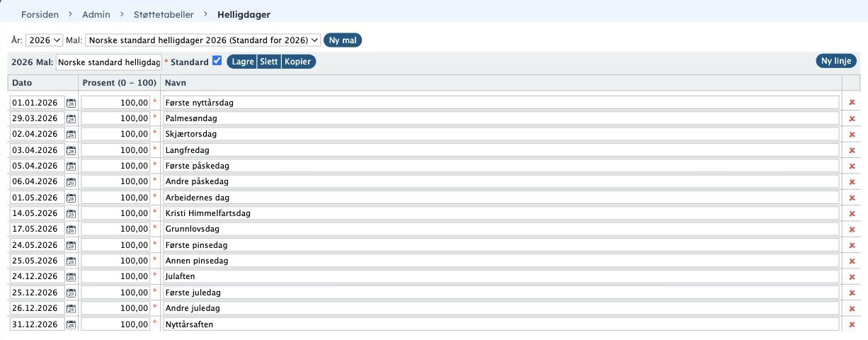Click the date field showing 24.05.2026
The image size is (868, 340).
coord(38,245)
